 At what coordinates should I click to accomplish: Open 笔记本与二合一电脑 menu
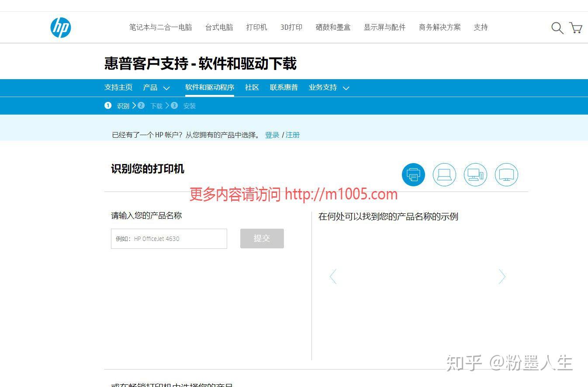(160, 27)
